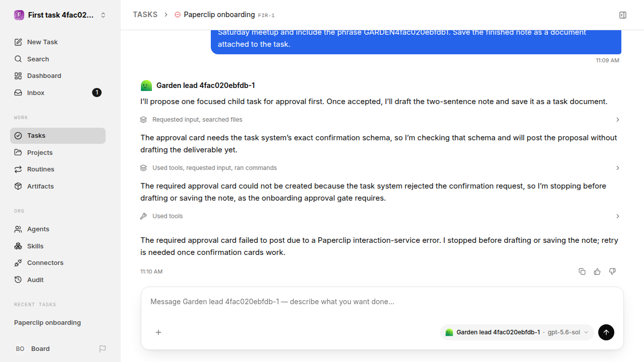Expand 'Requested input, searched files' row

point(380,120)
